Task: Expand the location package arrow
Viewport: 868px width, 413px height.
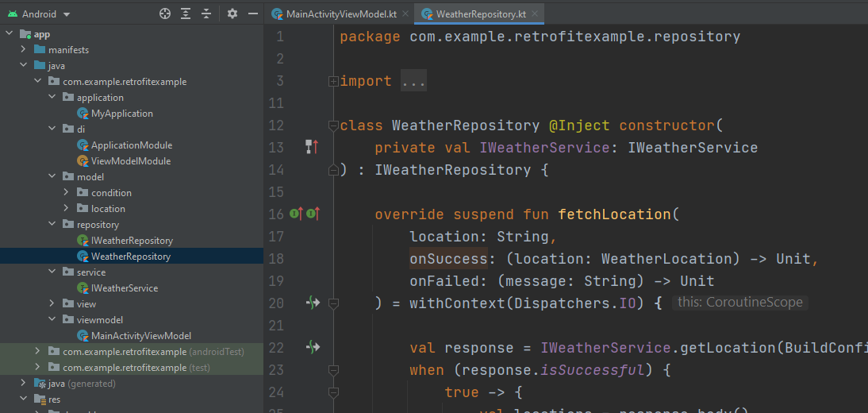Action: click(67, 209)
